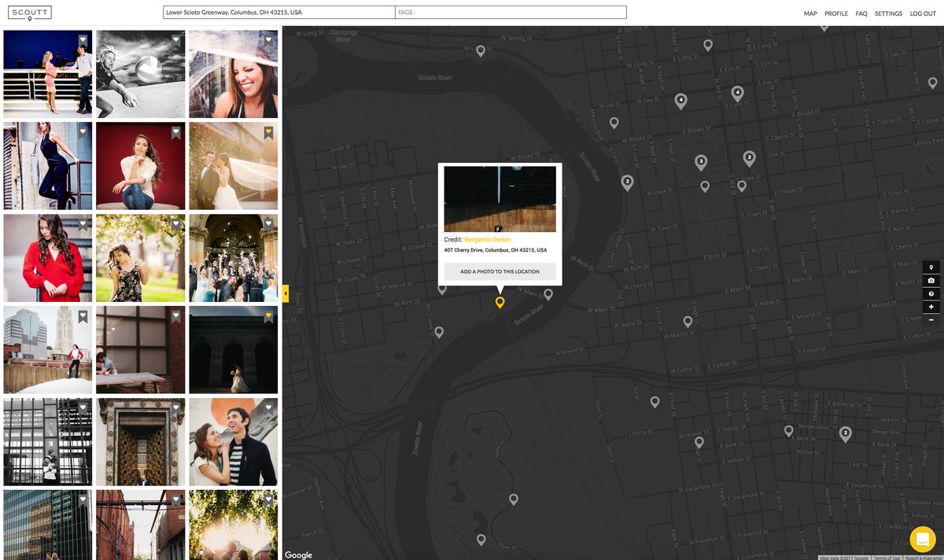Viewport: 944px width, 560px height.
Task: Click the Google logo on the map
Action: (298, 554)
